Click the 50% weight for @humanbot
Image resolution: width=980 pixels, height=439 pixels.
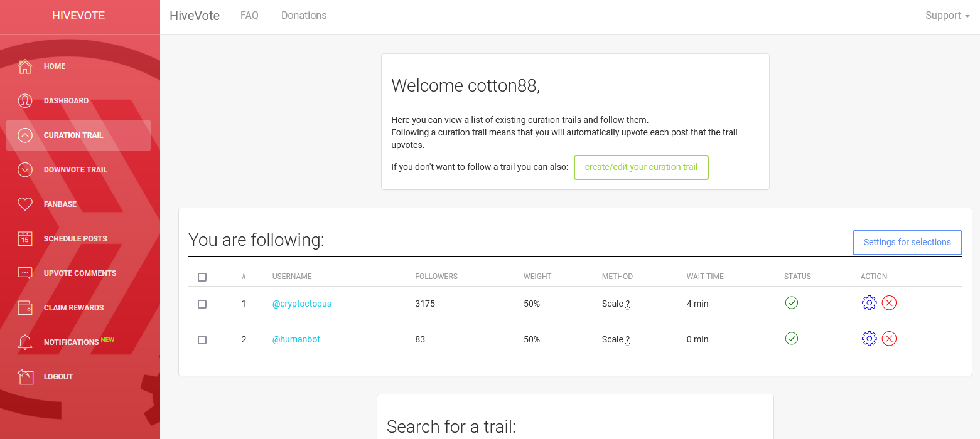point(532,339)
